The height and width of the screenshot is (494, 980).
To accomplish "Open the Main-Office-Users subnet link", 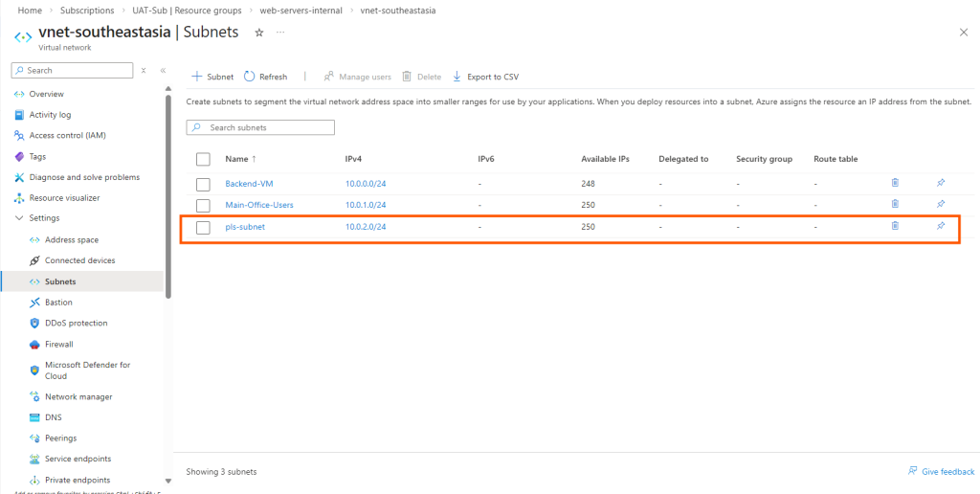I will tap(258, 205).
